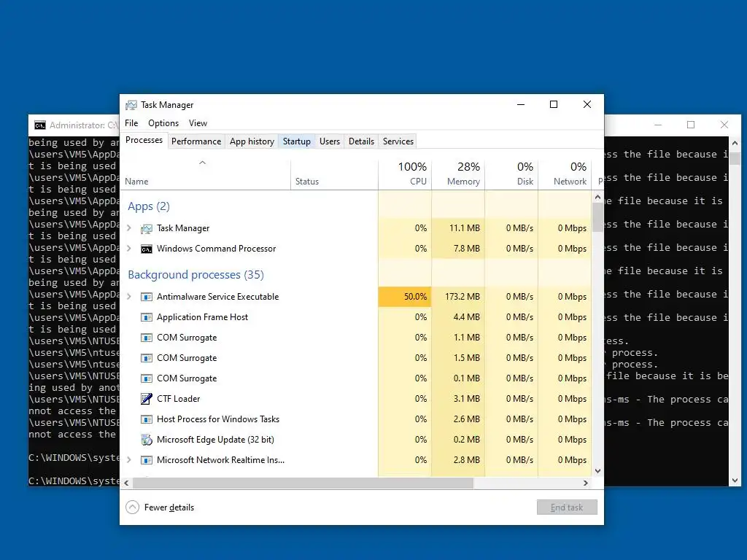Switch to the App history tab
The image size is (747, 560).
point(252,141)
